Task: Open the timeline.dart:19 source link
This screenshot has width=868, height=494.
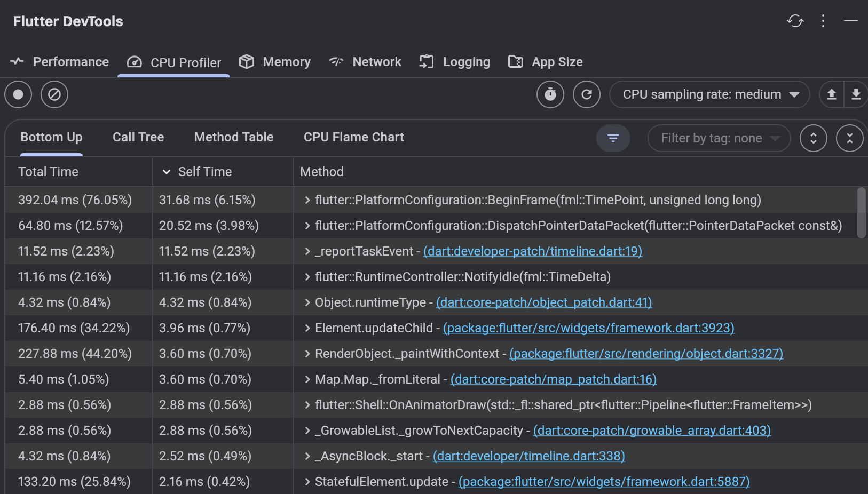Action: pyautogui.click(x=532, y=251)
